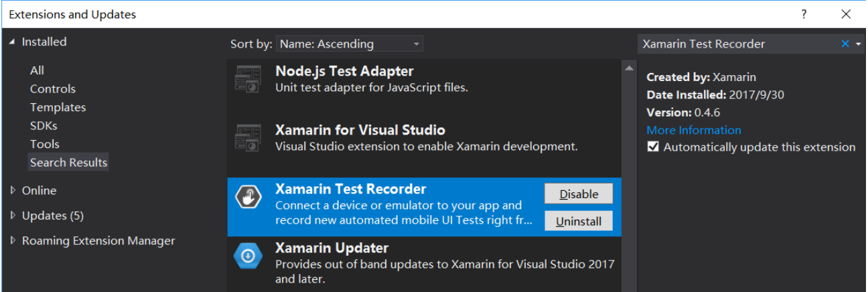This screenshot has height=292, width=868.
Task: Disable the Xamarin Test Recorder extension
Action: [x=579, y=194]
